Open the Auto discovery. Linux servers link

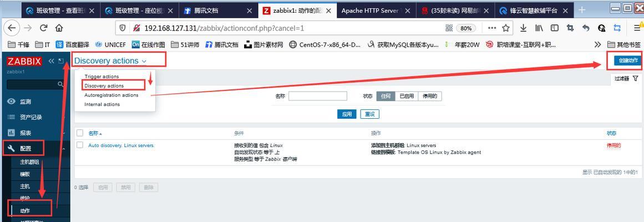point(121,145)
